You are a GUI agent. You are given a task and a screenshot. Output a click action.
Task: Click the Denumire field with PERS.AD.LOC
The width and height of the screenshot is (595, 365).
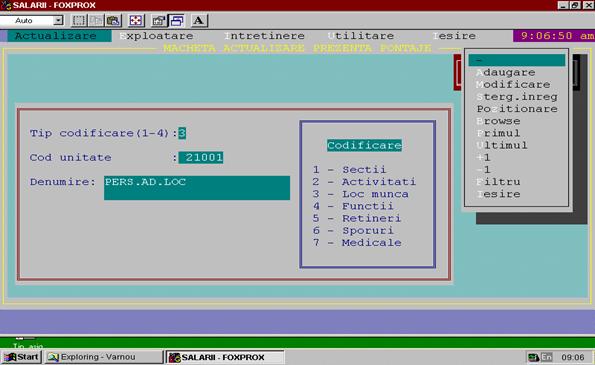(x=197, y=188)
